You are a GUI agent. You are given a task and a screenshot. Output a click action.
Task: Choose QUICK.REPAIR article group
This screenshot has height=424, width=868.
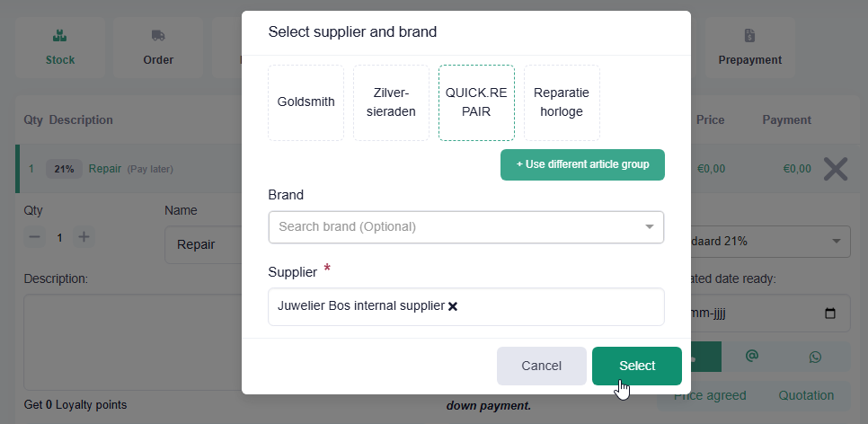coord(476,102)
